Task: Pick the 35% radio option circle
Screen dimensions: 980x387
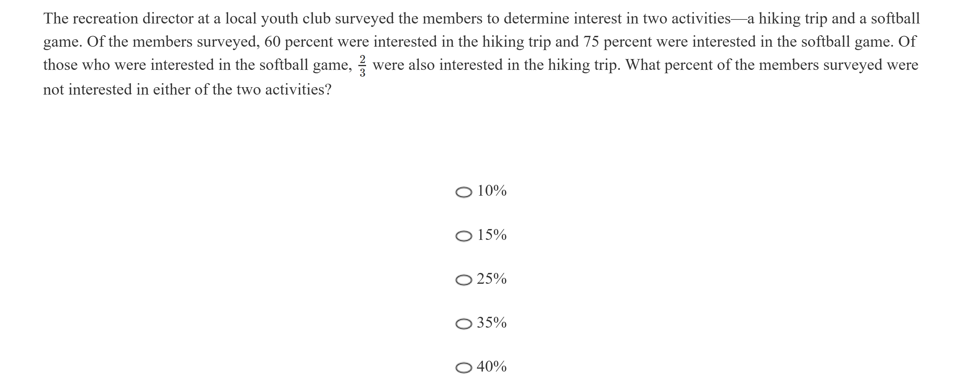Action: 463,324
